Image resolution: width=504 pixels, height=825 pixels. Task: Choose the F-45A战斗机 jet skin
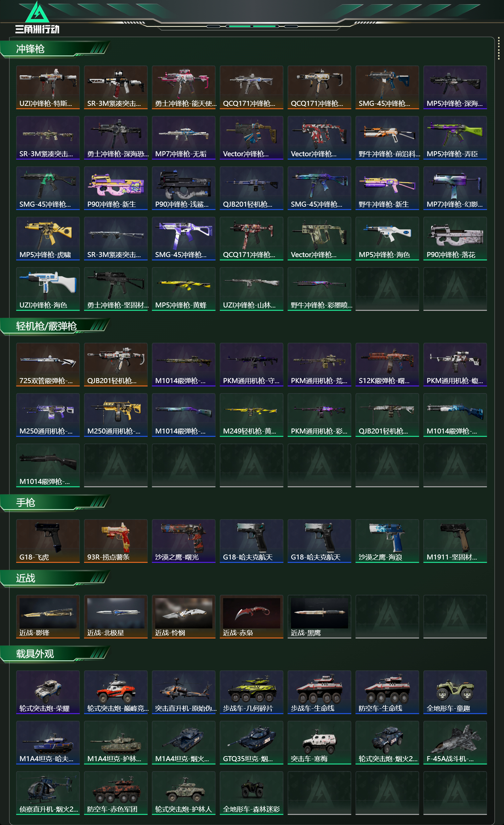click(455, 743)
